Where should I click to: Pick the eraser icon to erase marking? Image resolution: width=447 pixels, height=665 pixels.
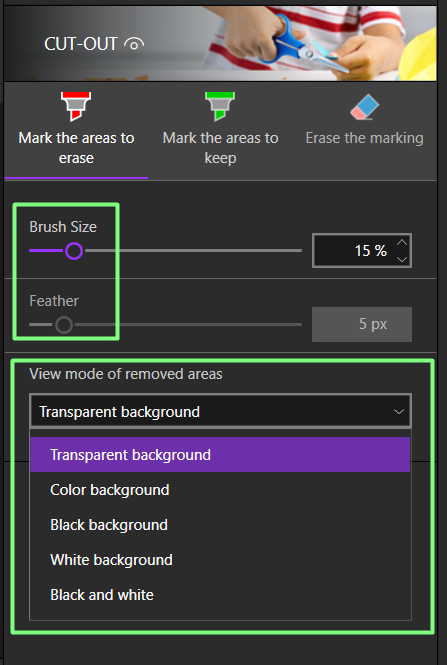click(365, 106)
